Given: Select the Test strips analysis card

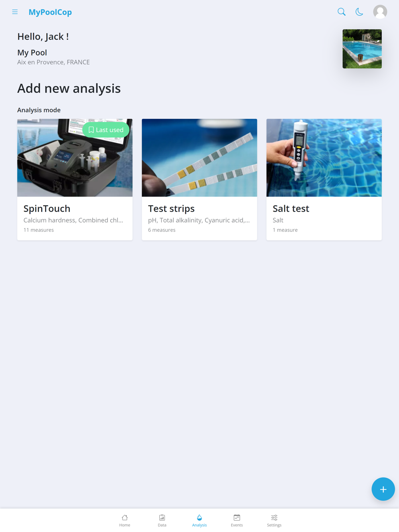Looking at the screenshot, I should 199,179.
